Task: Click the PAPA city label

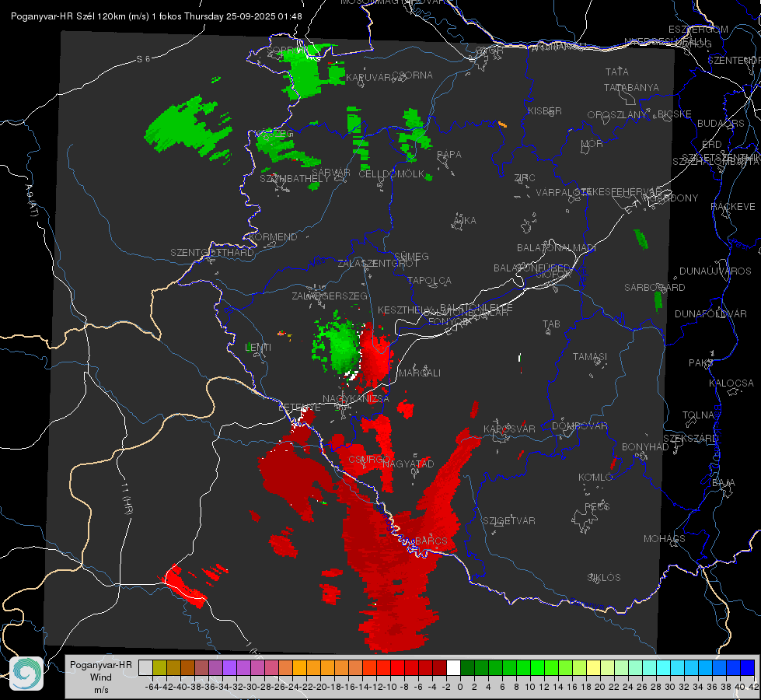Action: 449,154
